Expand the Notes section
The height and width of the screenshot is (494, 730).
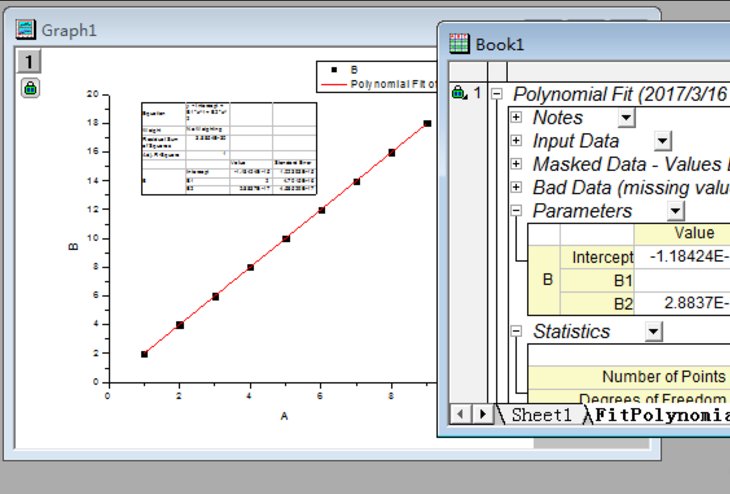(516, 118)
